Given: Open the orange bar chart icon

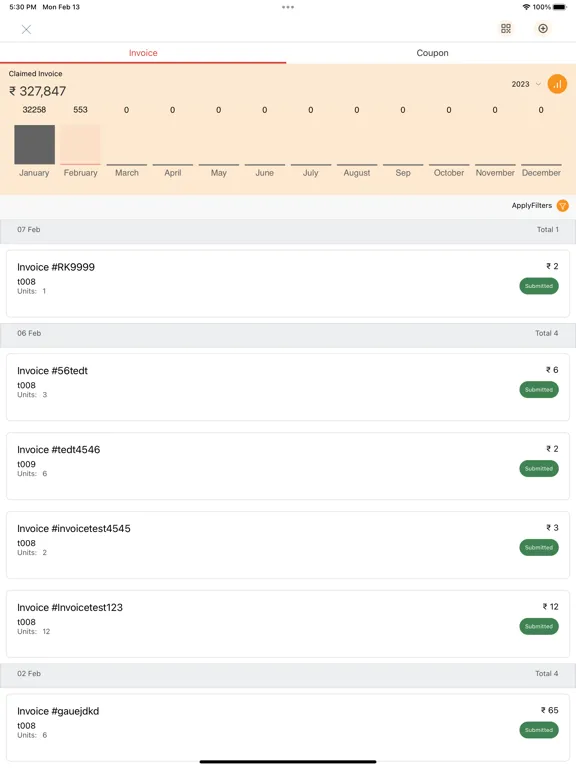Looking at the screenshot, I should tap(557, 84).
